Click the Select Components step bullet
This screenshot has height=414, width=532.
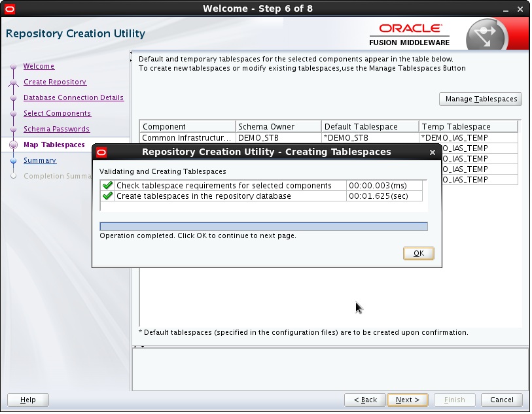(14, 114)
